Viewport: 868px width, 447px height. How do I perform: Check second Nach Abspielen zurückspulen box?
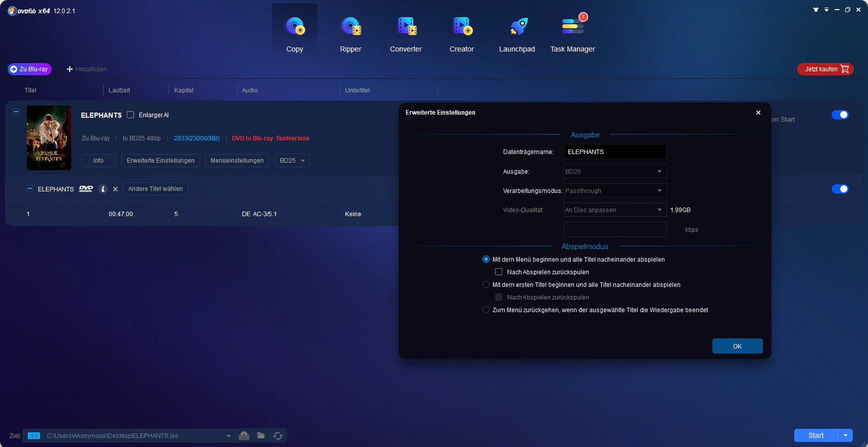point(499,297)
